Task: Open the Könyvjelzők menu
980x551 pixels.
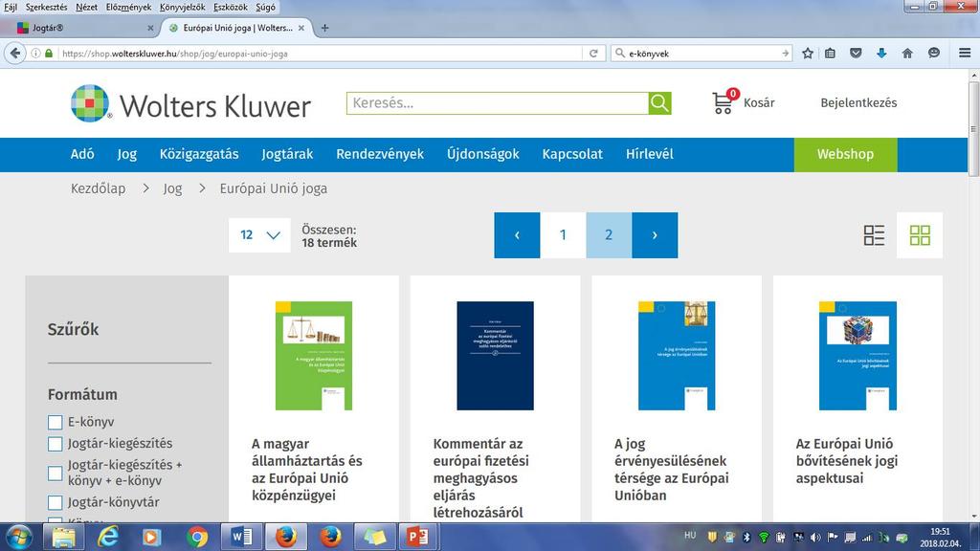Action: pos(182,7)
